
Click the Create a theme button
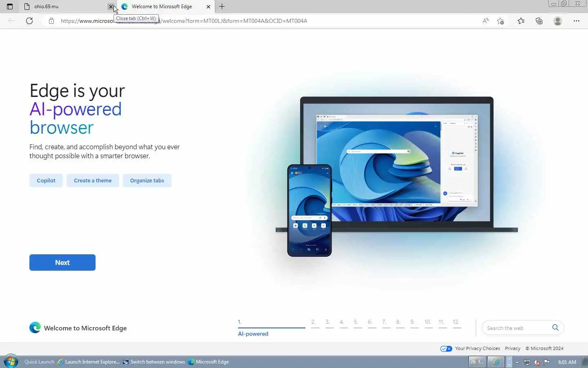[x=93, y=180]
